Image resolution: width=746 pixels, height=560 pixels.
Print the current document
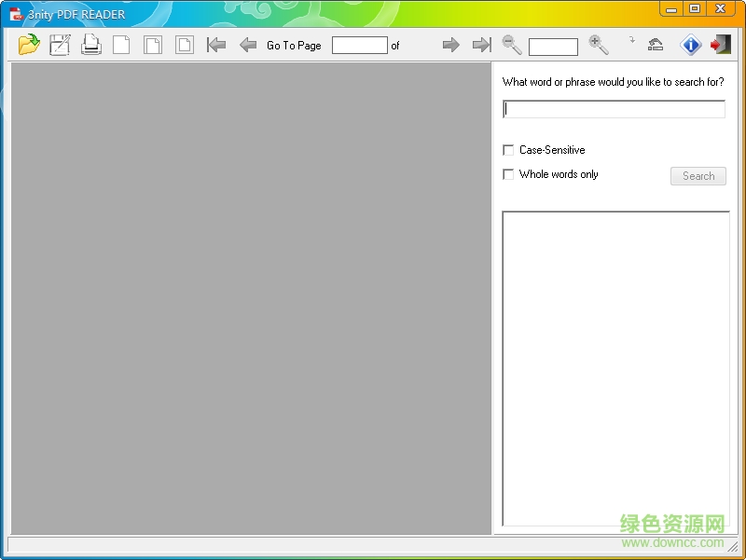click(x=90, y=44)
